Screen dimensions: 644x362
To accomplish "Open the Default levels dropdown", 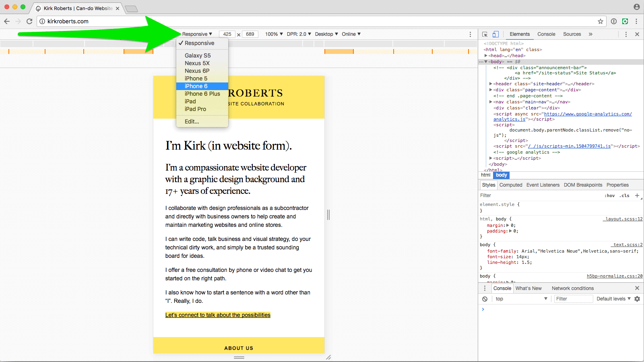I will click(613, 299).
